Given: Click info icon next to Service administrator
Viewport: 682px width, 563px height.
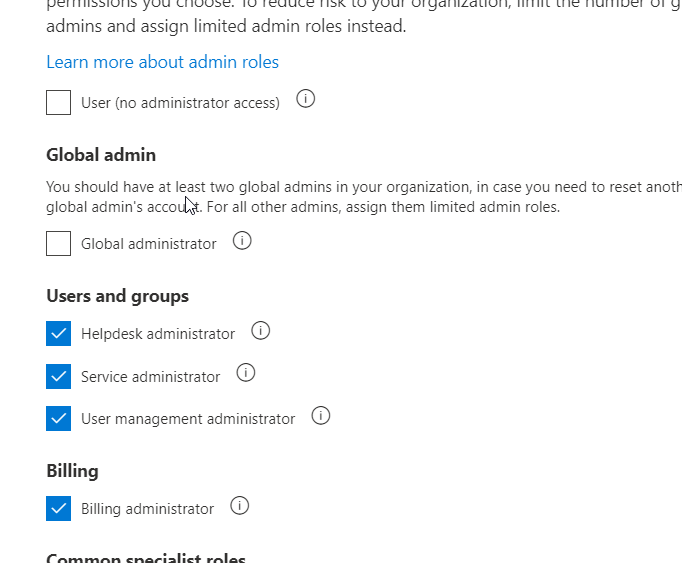Looking at the screenshot, I should [246, 373].
